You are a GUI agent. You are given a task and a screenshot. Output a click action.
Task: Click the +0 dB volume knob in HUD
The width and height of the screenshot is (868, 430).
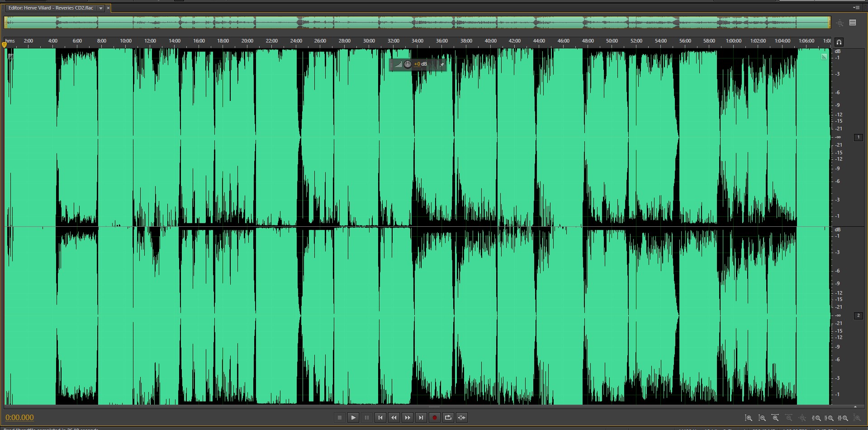tap(408, 64)
